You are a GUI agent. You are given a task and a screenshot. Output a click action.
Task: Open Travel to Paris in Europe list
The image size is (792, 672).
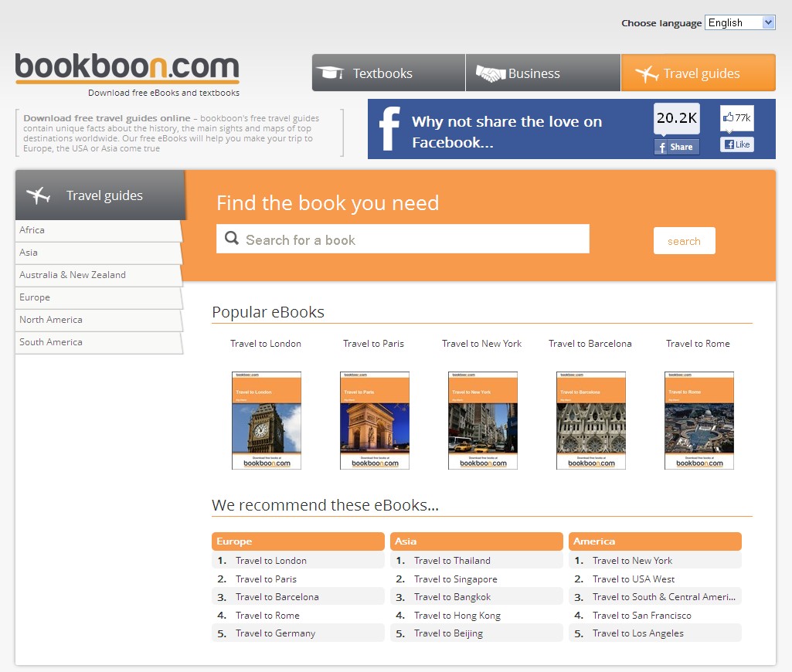tap(266, 579)
